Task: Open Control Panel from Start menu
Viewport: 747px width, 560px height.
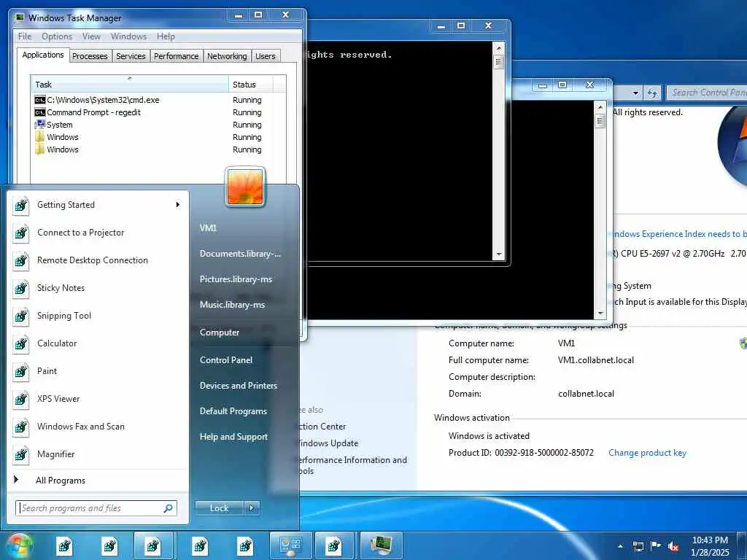Action: 226,360
